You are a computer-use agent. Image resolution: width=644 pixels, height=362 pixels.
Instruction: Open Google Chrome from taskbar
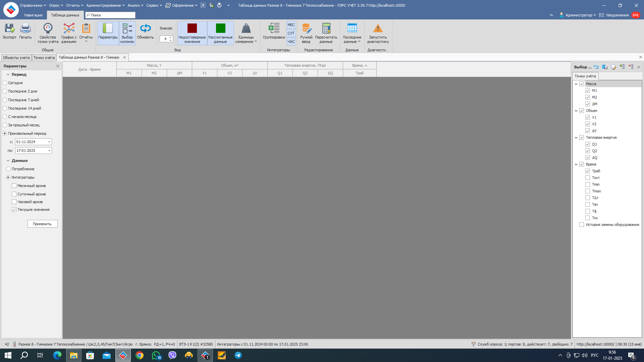click(x=140, y=355)
